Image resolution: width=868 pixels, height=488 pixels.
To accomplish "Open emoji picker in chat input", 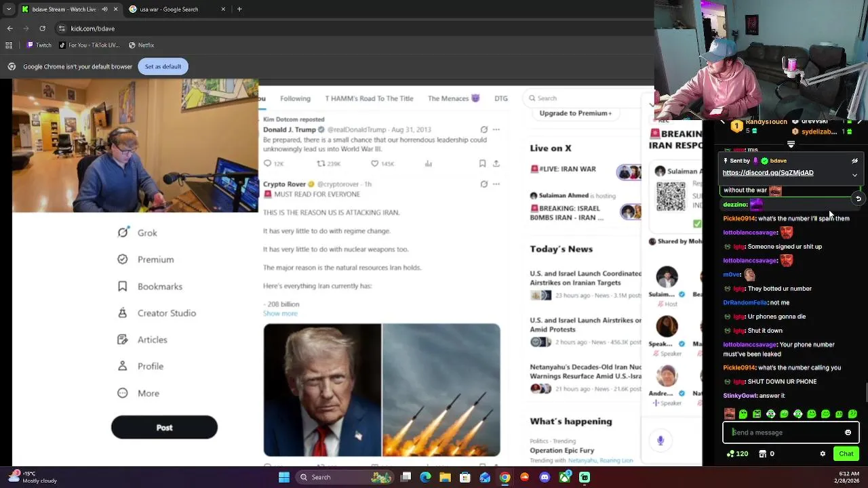I will click(848, 432).
